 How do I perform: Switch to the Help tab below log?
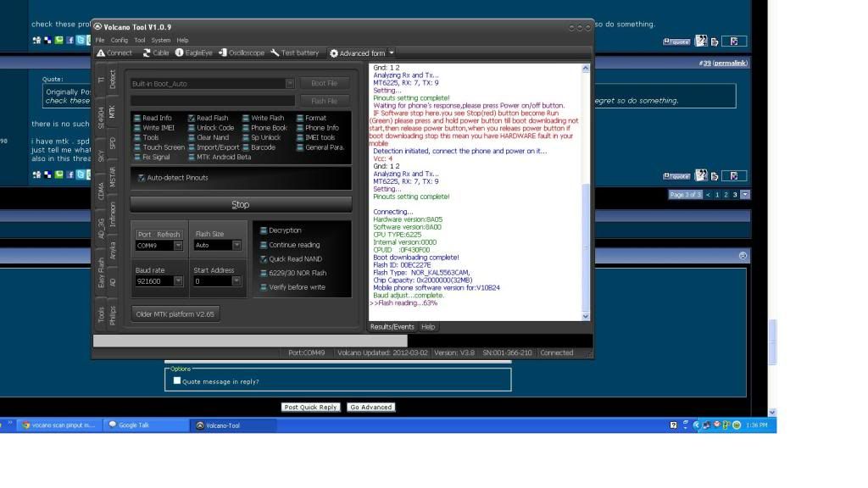pyautogui.click(x=428, y=327)
